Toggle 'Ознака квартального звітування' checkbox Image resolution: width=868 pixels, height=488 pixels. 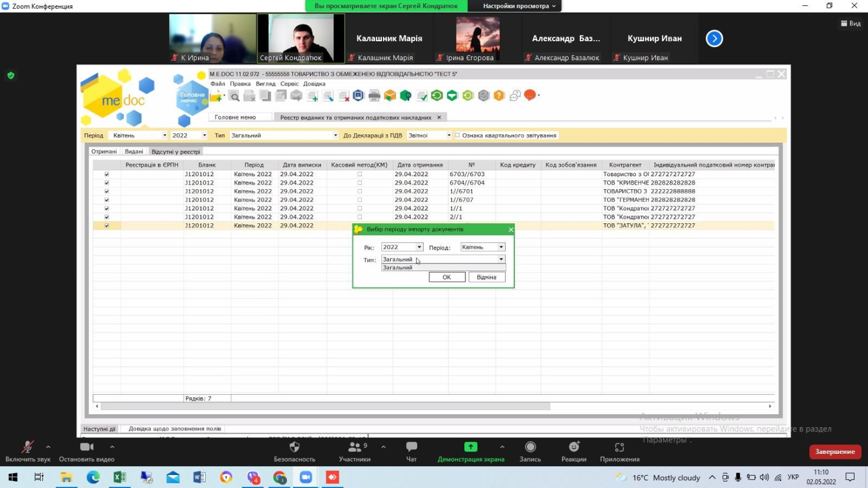pos(457,136)
